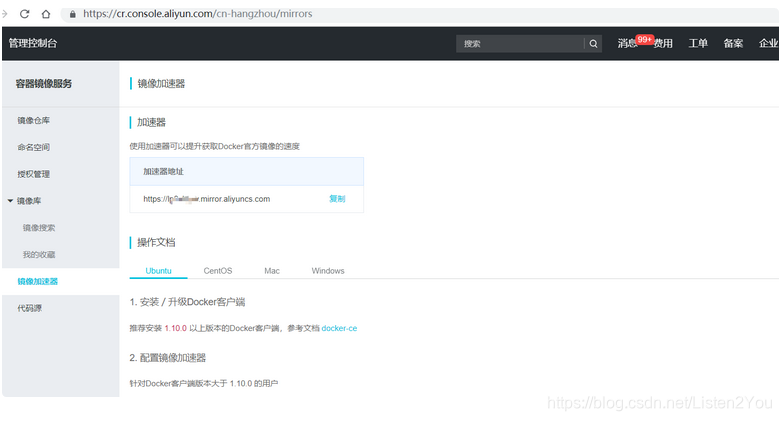The image size is (781, 421).
Task: Open 我的收藏 under 镜像库
Action: (39, 255)
